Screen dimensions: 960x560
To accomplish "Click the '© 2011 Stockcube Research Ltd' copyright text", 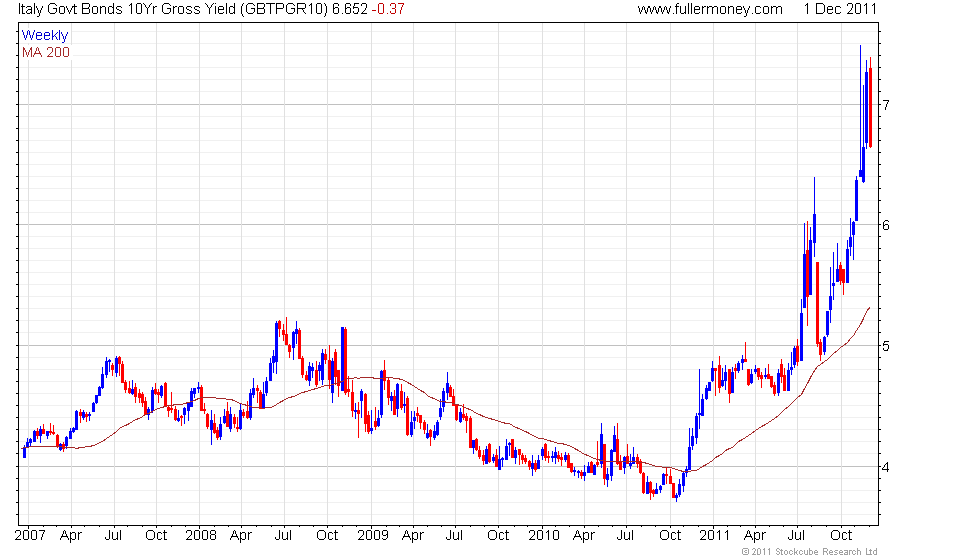I will pyautogui.click(x=809, y=552).
